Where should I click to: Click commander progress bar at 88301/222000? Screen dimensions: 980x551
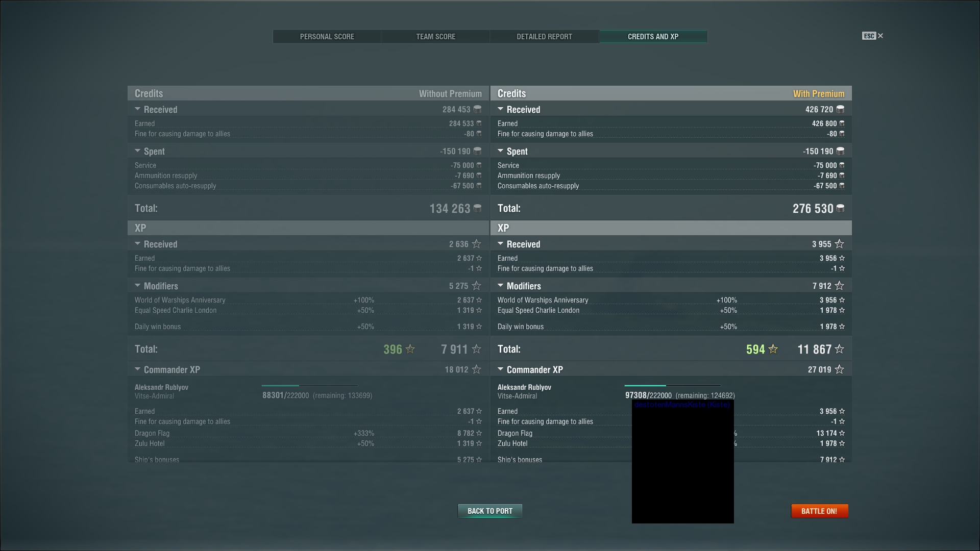tap(309, 386)
